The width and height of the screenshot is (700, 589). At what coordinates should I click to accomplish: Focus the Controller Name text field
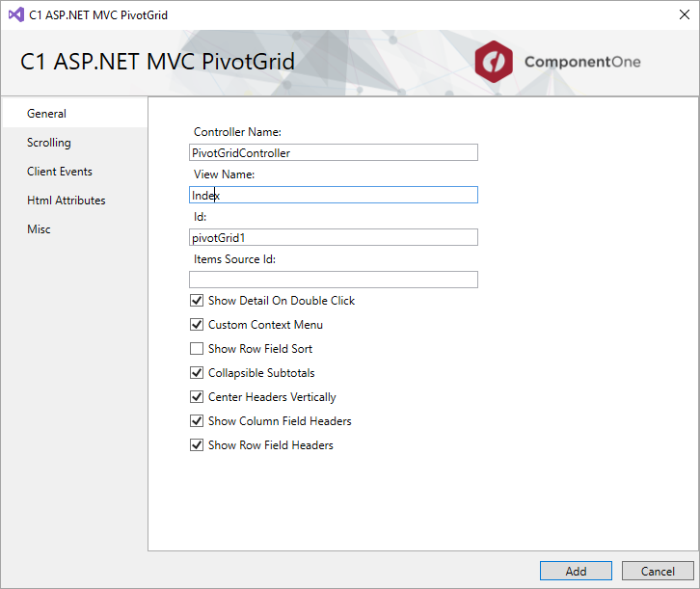click(334, 152)
